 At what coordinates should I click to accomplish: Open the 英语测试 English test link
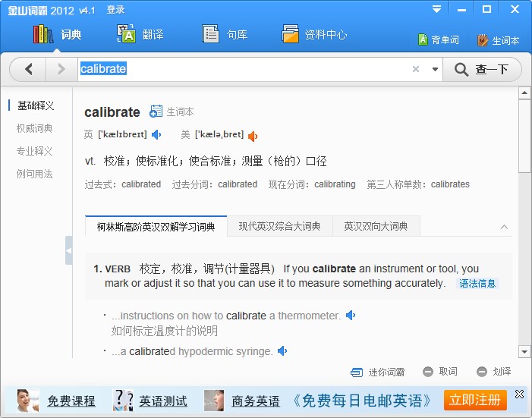[x=163, y=401]
